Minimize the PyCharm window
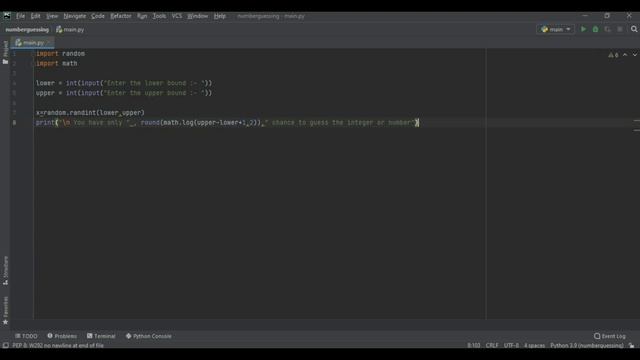Image resolution: width=640 pixels, height=360 pixels. 585,16
